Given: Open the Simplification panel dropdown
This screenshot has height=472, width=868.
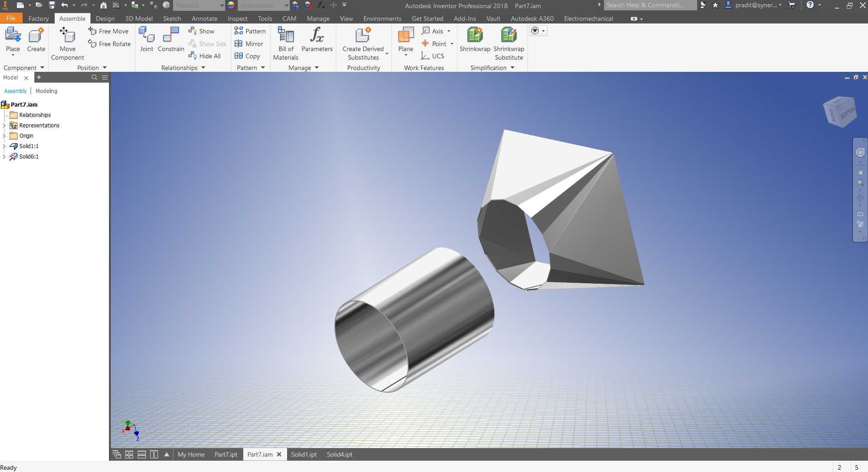Looking at the screenshot, I should point(513,68).
